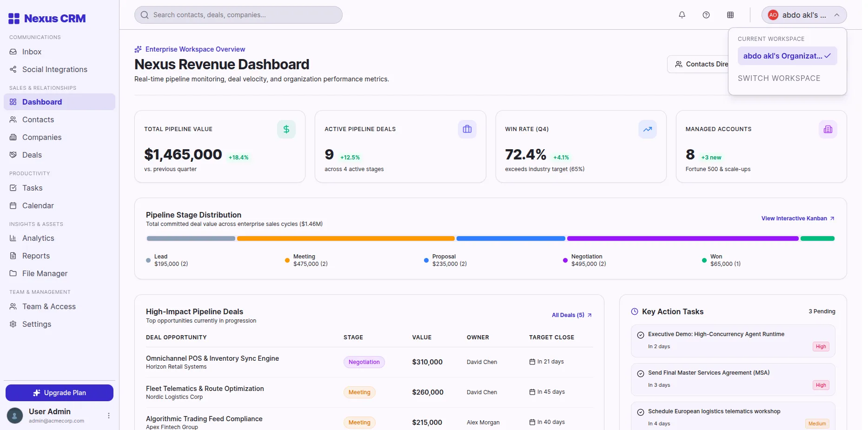Open Team & Access
The width and height of the screenshot is (868, 430).
pos(60,306)
